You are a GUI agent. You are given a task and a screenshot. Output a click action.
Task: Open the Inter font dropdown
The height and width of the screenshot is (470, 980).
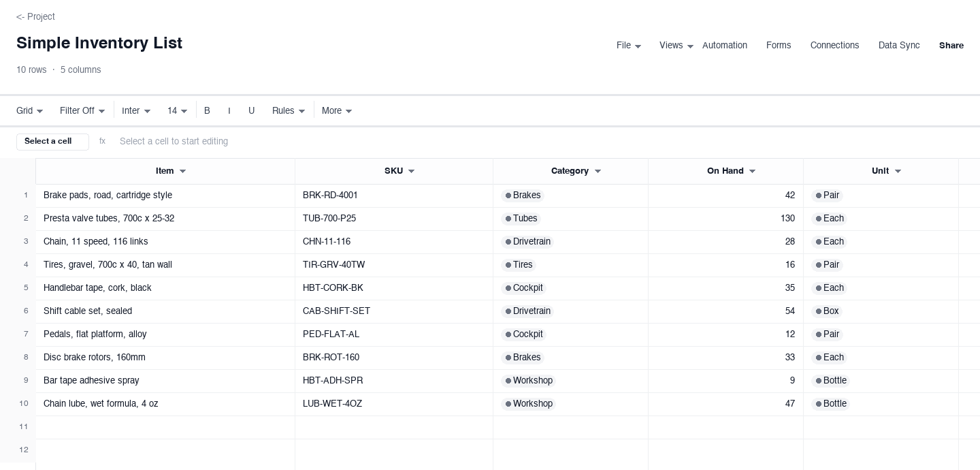coord(136,110)
